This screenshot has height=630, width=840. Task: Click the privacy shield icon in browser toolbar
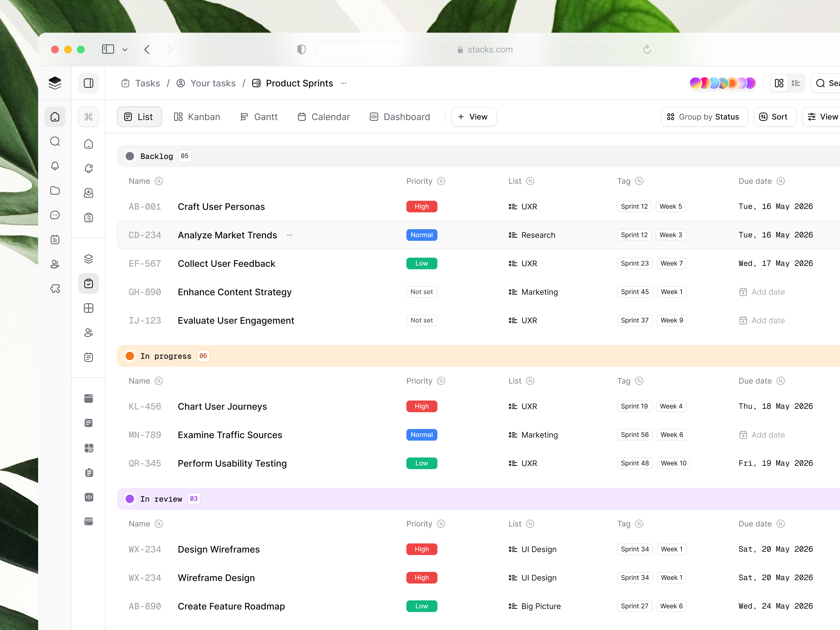pyautogui.click(x=301, y=49)
